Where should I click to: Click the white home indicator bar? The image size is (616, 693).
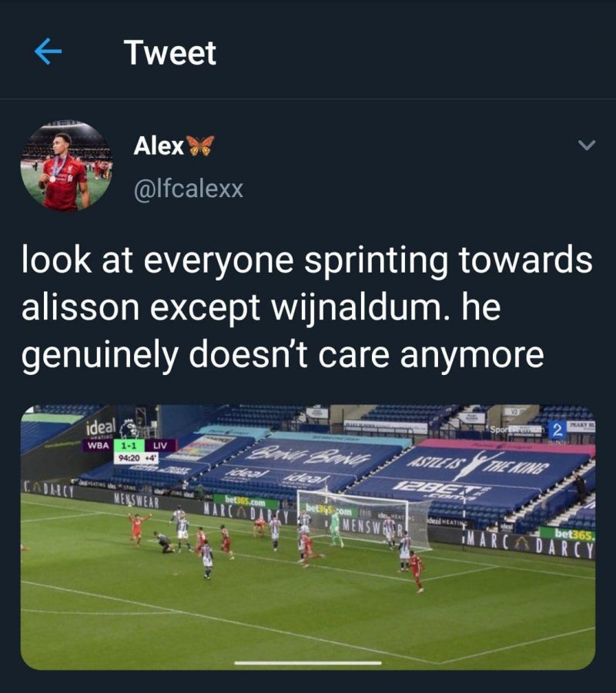[x=308, y=662]
